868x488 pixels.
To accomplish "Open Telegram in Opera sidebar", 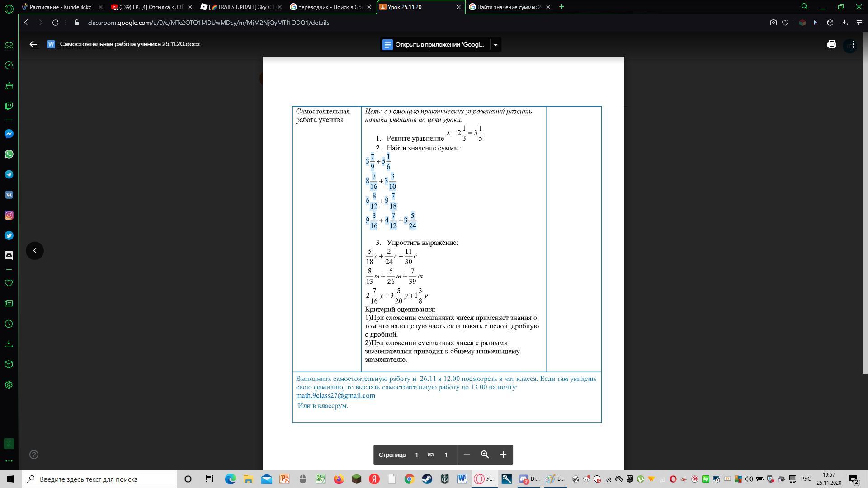I will [9, 174].
